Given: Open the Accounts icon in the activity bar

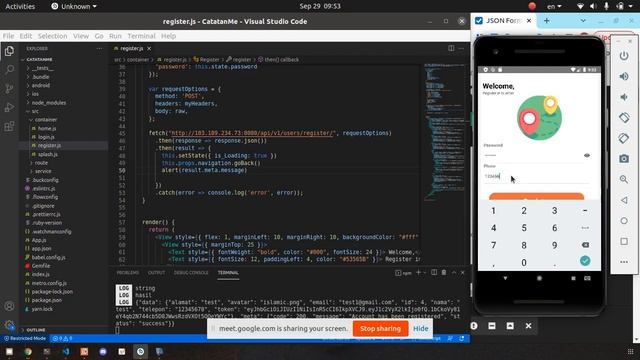Looking at the screenshot, I should (9, 306).
